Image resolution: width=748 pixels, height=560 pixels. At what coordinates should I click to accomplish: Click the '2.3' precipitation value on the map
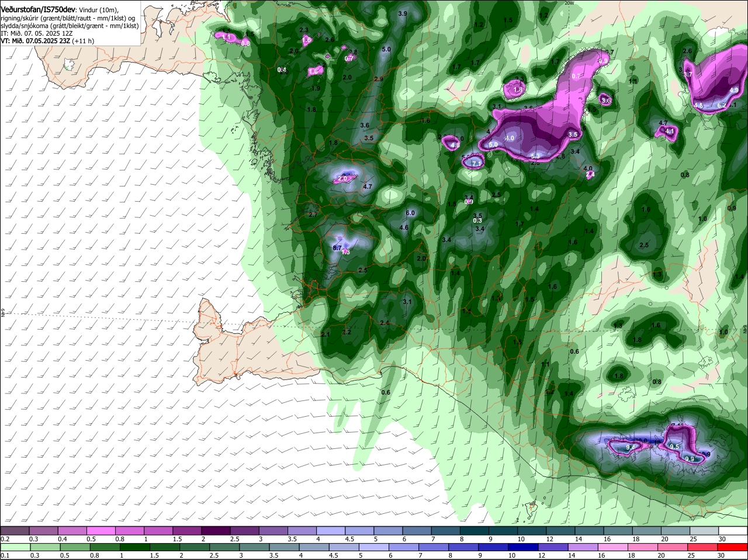pyautogui.click(x=304, y=30)
